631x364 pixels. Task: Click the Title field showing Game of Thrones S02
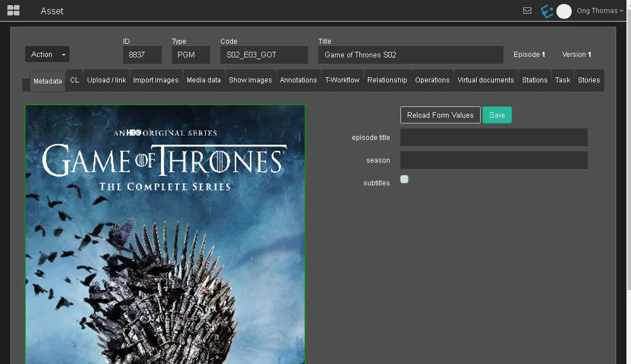click(411, 55)
